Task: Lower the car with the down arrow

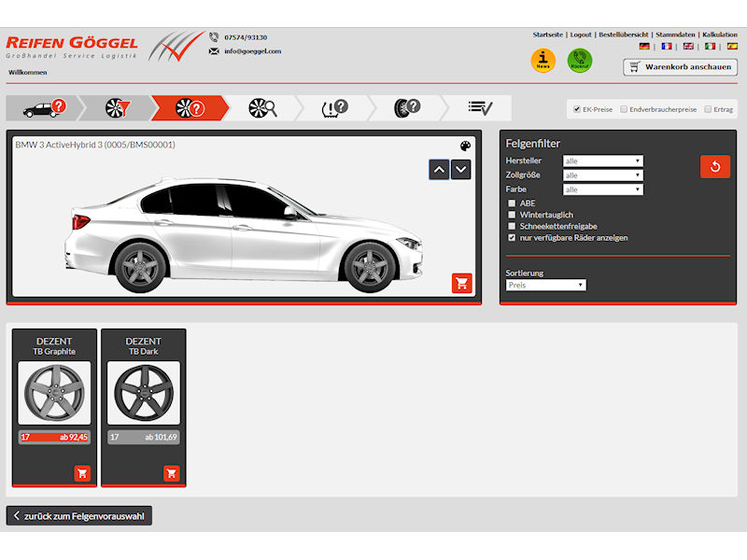Action: click(460, 170)
